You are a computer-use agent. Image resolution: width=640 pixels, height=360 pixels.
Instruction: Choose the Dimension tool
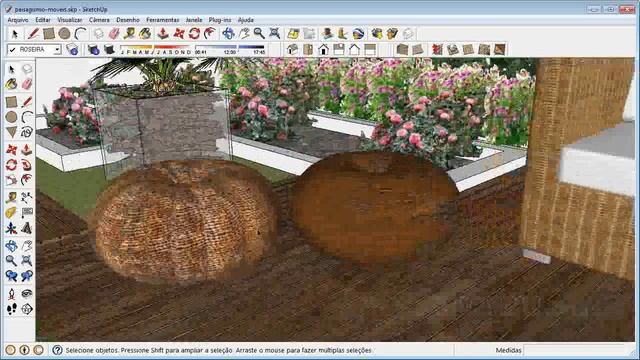click(x=27, y=198)
